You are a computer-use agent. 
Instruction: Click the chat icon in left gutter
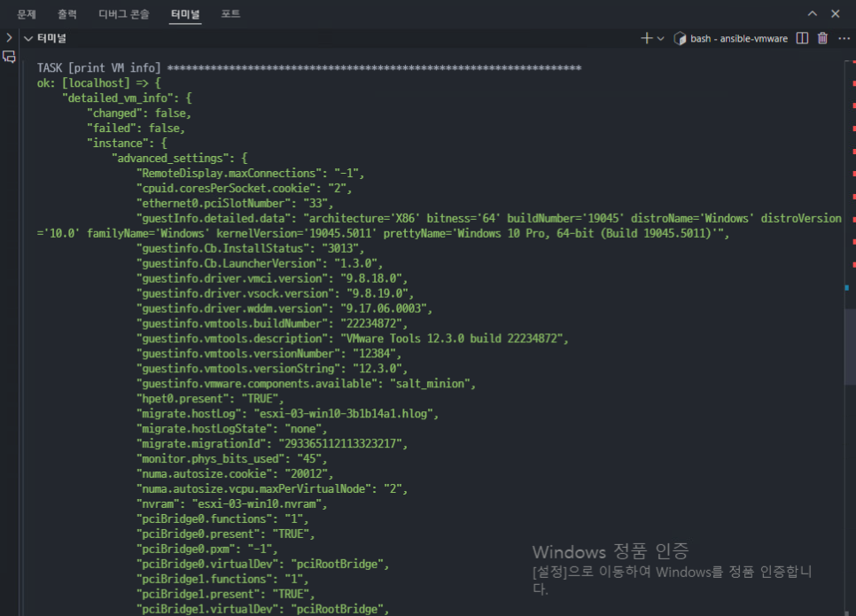point(9,57)
